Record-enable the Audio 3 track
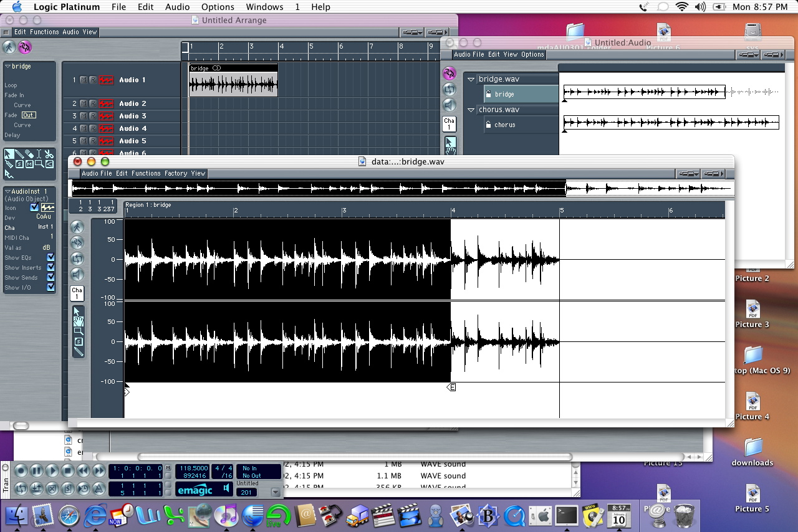Viewport: 798px width, 532px height. click(x=92, y=116)
